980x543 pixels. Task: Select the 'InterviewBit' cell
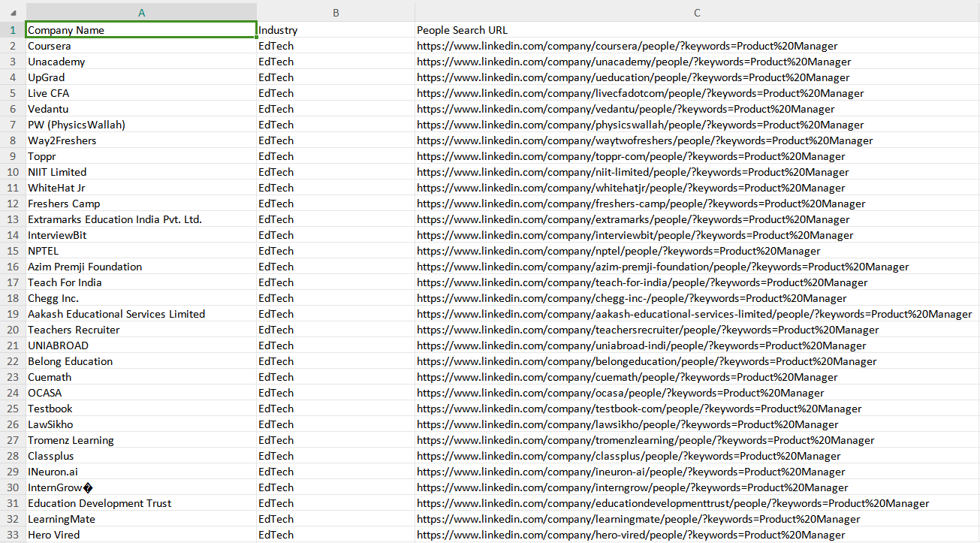click(141, 235)
